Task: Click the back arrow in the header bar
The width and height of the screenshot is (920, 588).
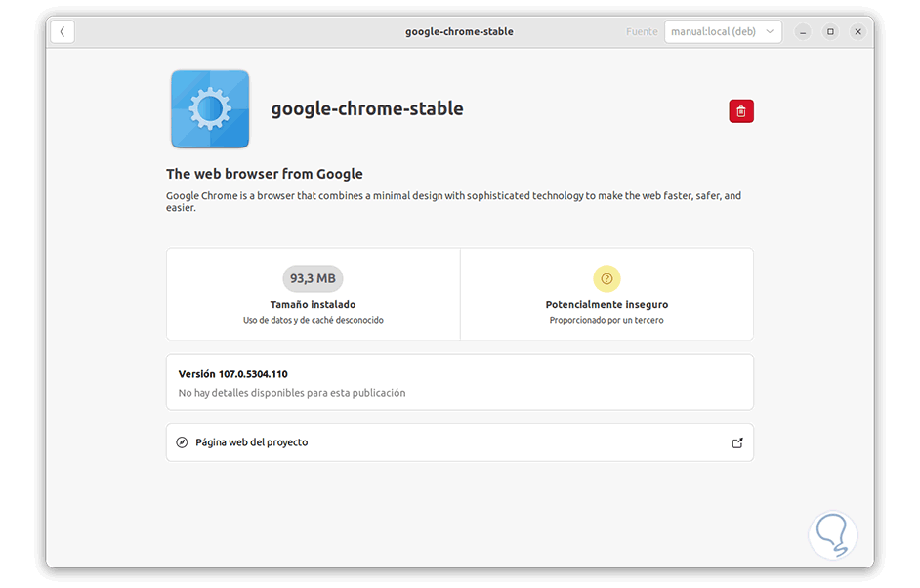Action: tap(62, 30)
